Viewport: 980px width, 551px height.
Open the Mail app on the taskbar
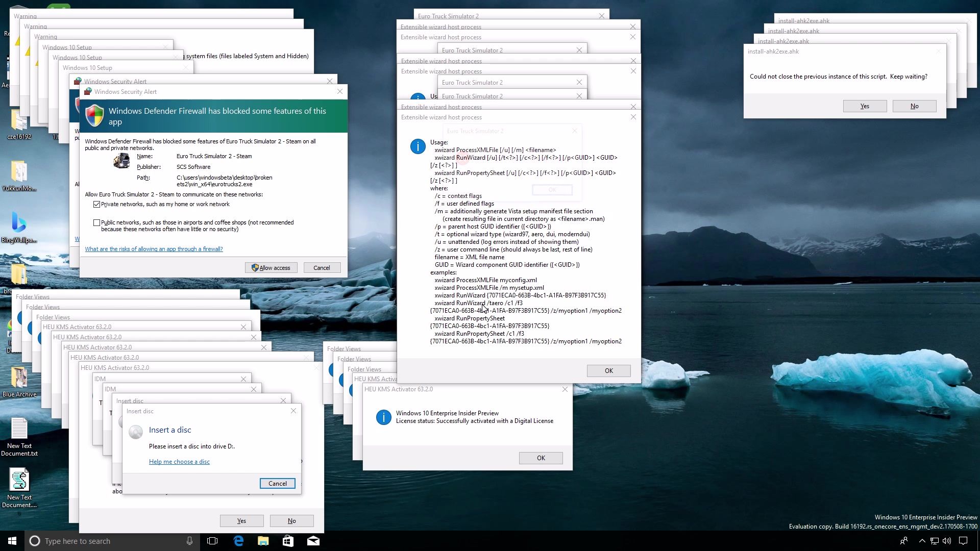pos(313,541)
